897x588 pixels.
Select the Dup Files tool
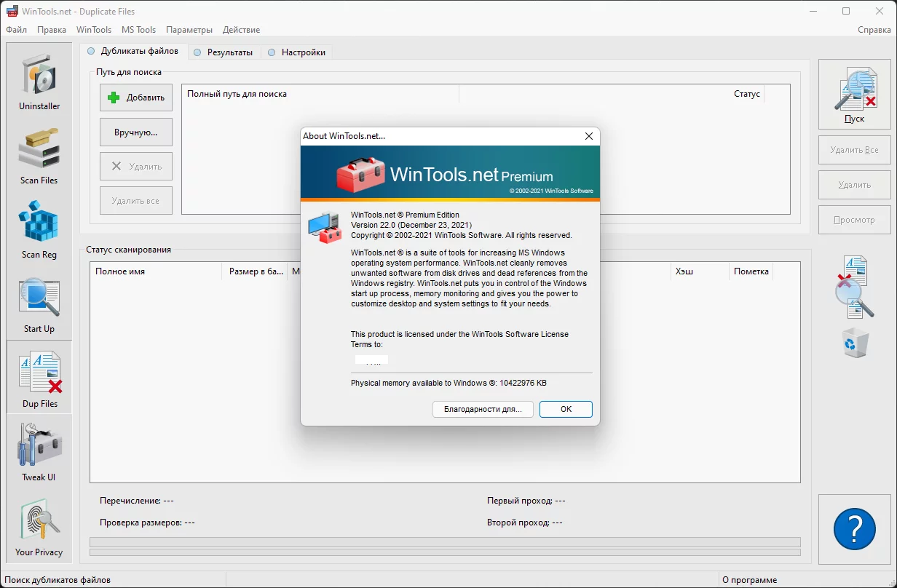[x=39, y=378]
